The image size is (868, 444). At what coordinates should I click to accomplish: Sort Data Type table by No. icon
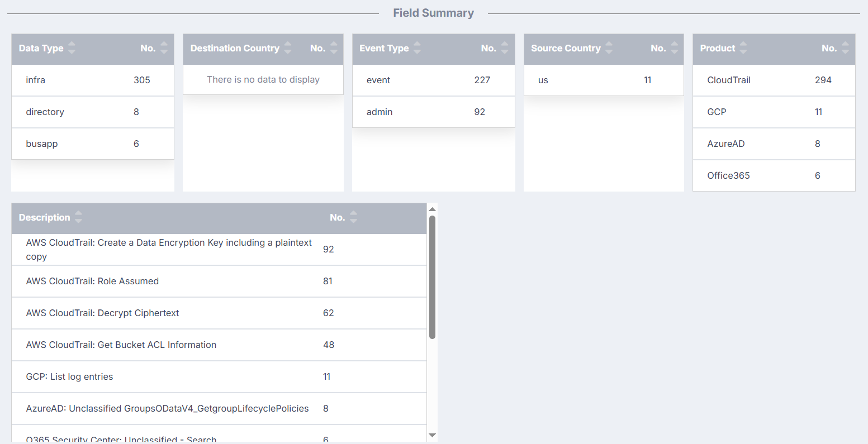(x=164, y=48)
